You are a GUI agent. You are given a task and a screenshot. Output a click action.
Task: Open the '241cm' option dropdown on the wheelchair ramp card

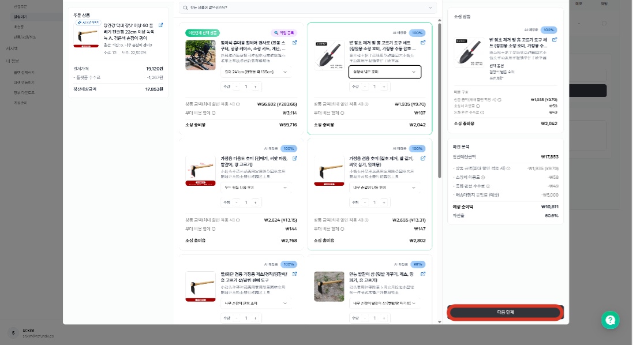point(256,72)
